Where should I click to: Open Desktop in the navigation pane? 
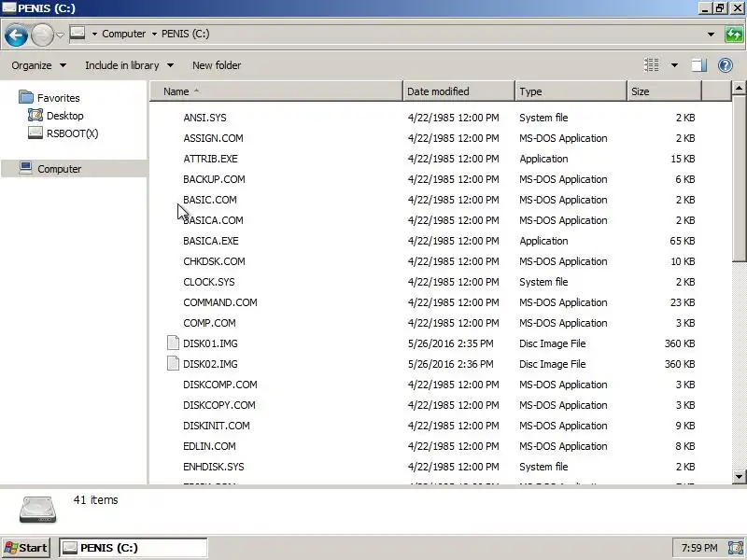coord(64,116)
